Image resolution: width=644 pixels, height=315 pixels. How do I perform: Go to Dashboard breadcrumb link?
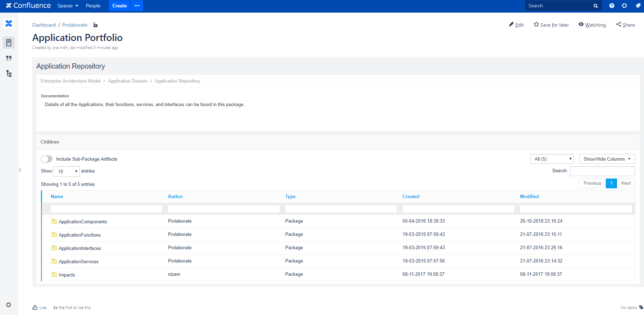[x=44, y=25]
